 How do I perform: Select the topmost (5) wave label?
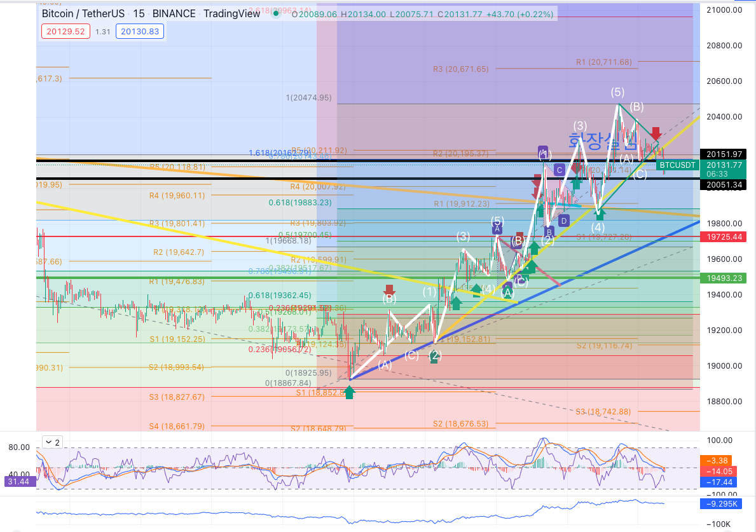click(x=617, y=92)
